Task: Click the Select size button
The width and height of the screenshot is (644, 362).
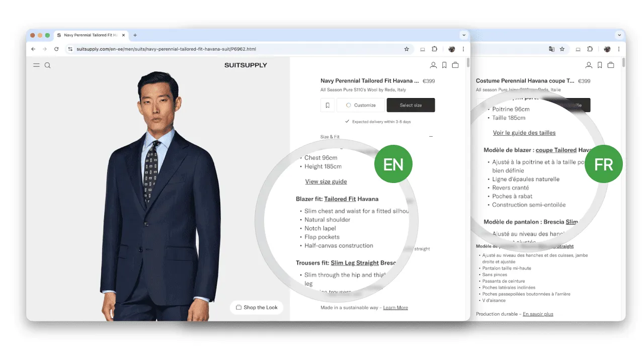Action: click(x=410, y=105)
